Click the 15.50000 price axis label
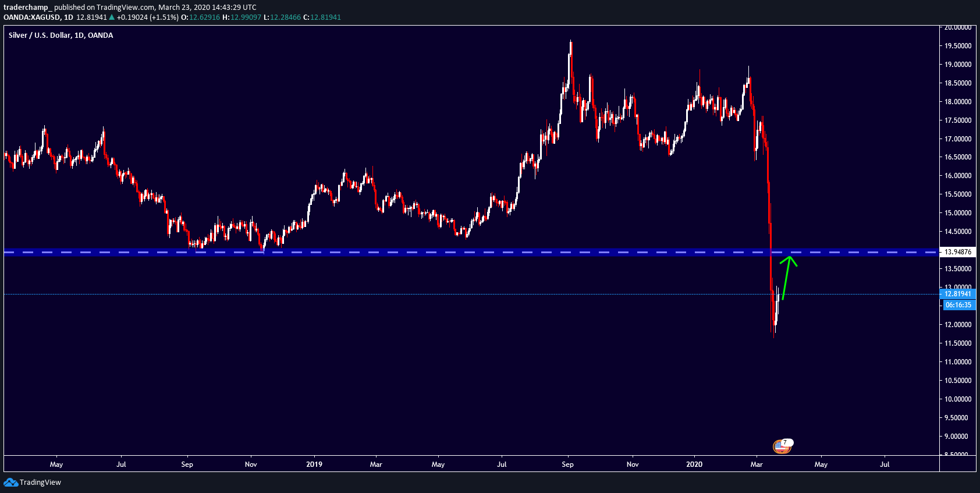Viewport: 980px width, 493px height. pos(958,194)
